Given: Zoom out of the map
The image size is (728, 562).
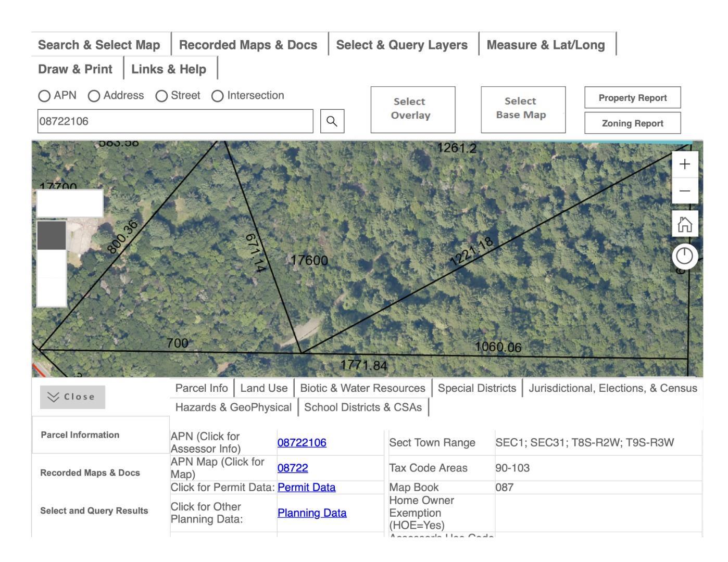Looking at the screenshot, I should (685, 191).
